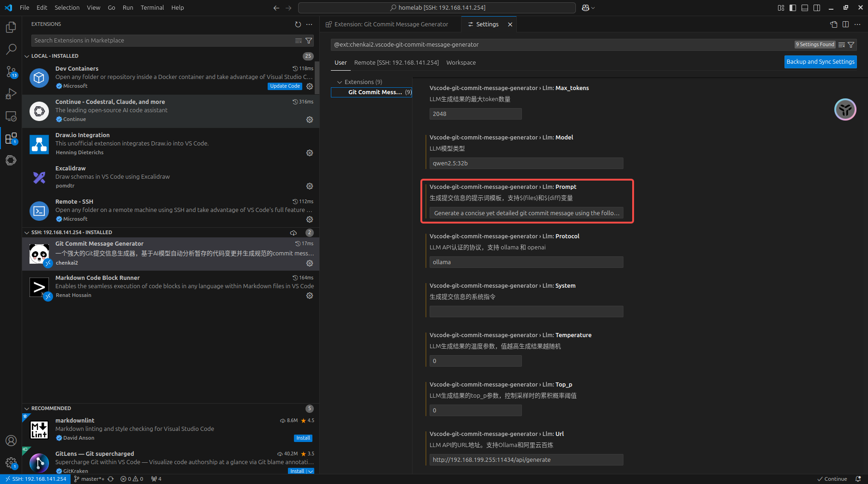Customize layout icon in title bar
The height and width of the screenshot is (484, 868).
(x=781, y=8)
